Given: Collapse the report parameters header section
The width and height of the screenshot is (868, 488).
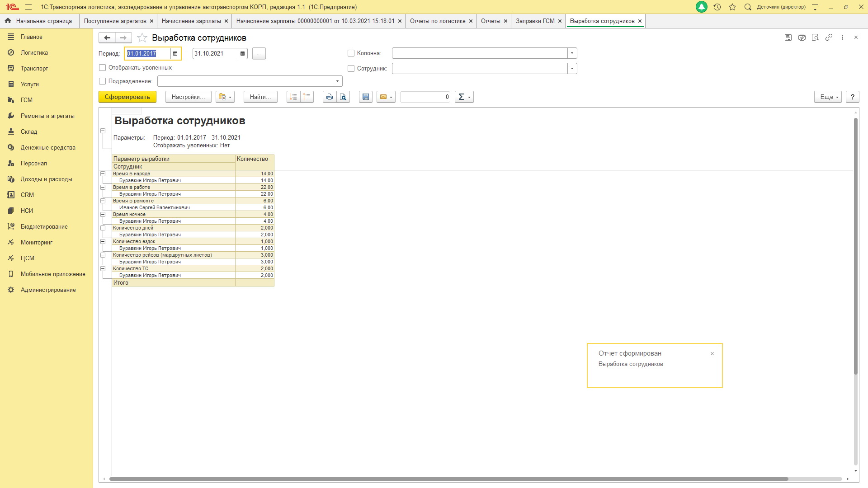Looking at the screenshot, I should [103, 131].
